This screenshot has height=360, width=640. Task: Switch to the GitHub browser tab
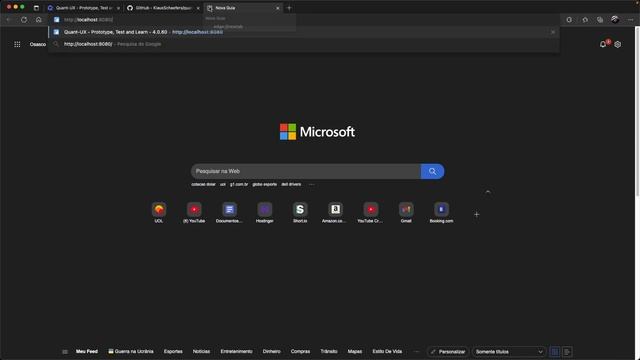tap(163, 8)
